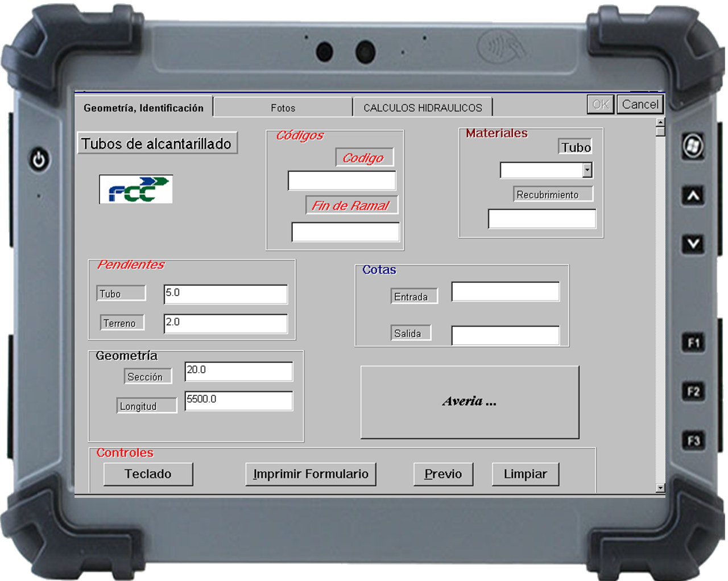Open the CALCULOS HIDRAULICOS tab

click(x=423, y=108)
